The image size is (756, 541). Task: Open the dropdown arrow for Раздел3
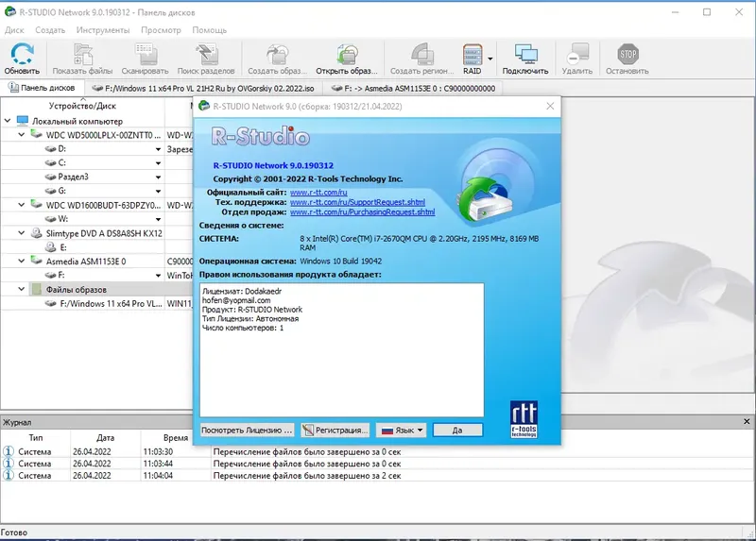point(158,178)
